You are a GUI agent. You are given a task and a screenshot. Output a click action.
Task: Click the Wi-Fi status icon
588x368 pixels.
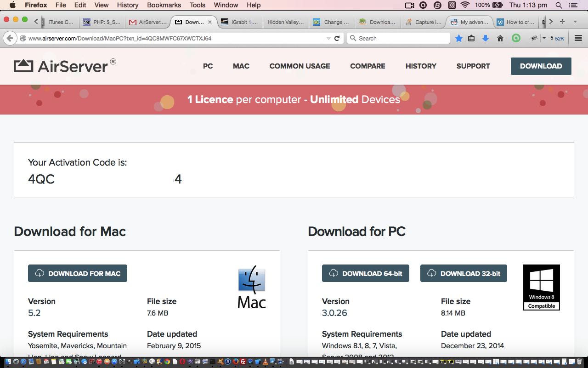point(465,5)
